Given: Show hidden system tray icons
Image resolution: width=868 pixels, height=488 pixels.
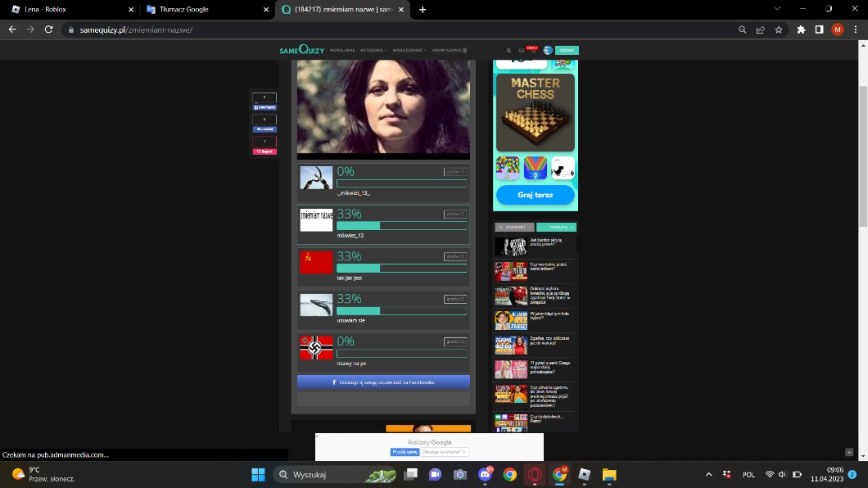Looking at the screenshot, I should (708, 474).
